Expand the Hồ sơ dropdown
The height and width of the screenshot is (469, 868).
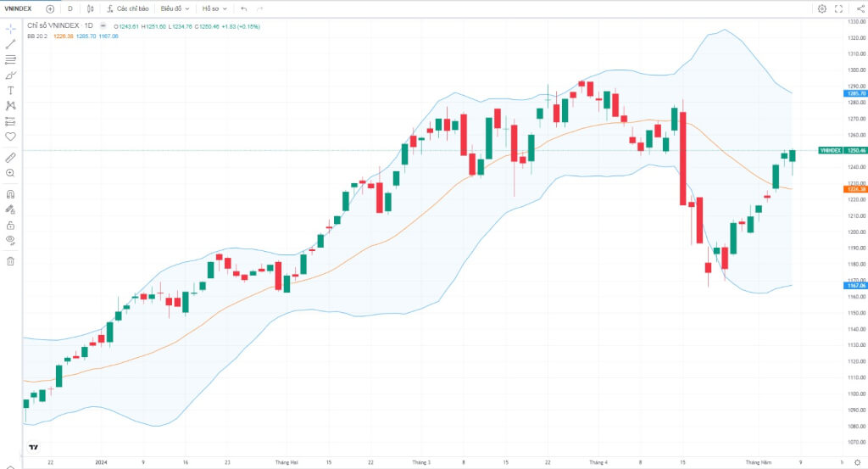[214, 8]
